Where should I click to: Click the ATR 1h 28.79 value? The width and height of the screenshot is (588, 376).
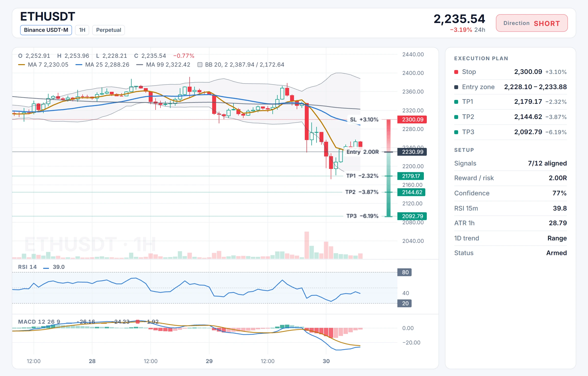pyautogui.click(x=558, y=223)
